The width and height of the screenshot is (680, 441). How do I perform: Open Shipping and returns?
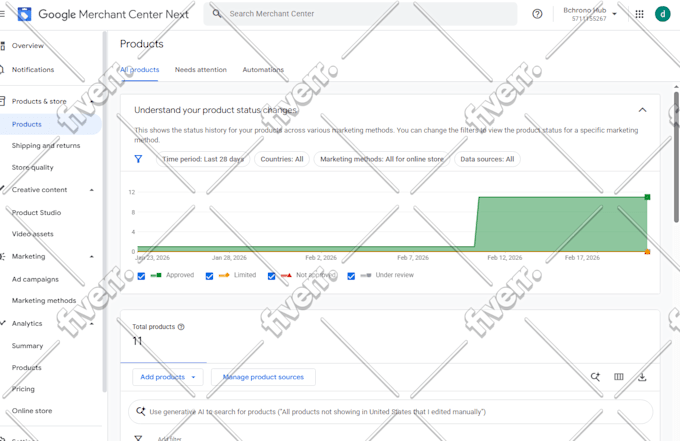(x=46, y=146)
